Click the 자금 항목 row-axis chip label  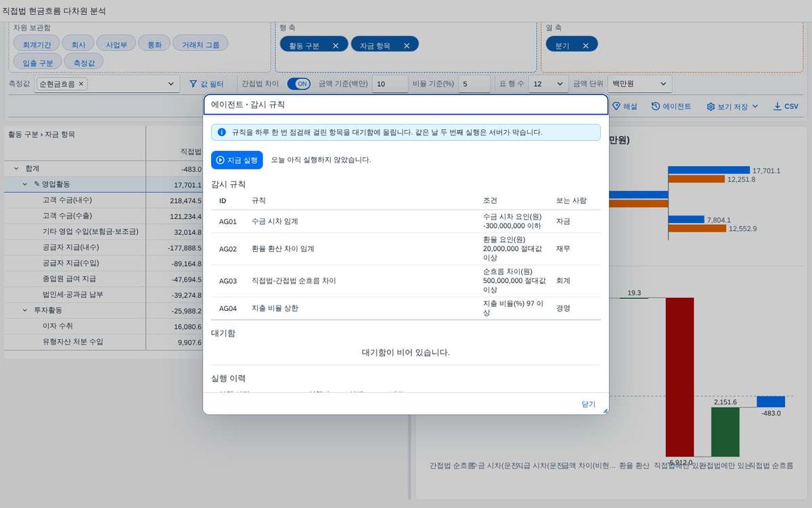tap(375, 45)
